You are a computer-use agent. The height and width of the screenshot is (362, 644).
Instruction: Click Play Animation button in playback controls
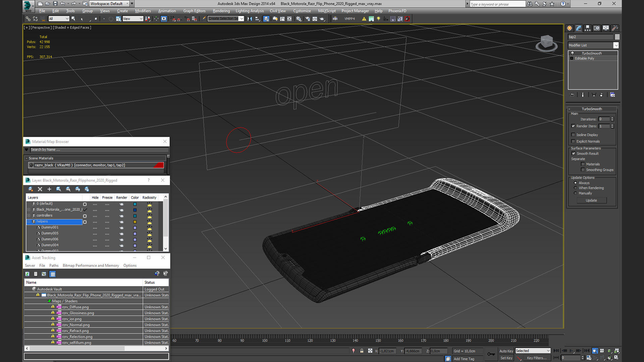pyautogui.click(x=572, y=351)
